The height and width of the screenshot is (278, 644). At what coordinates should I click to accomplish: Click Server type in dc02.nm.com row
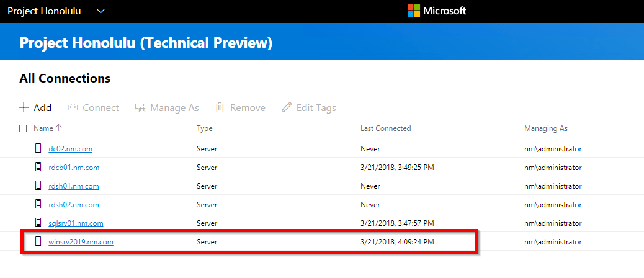click(207, 149)
